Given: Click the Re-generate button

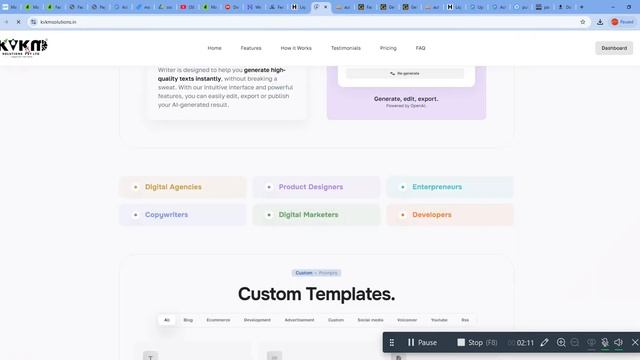Looking at the screenshot, I should click(x=405, y=73).
